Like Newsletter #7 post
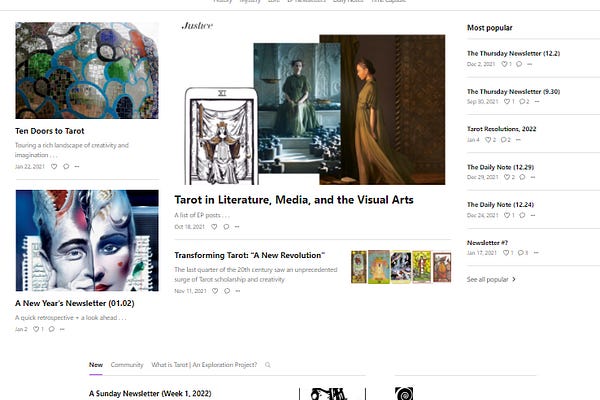600x400 pixels. click(508, 253)
